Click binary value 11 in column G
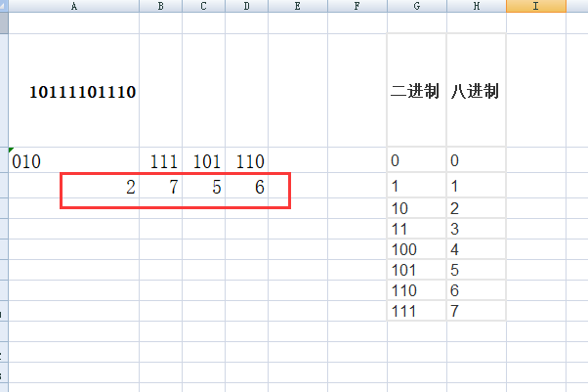 pos(417,229)
